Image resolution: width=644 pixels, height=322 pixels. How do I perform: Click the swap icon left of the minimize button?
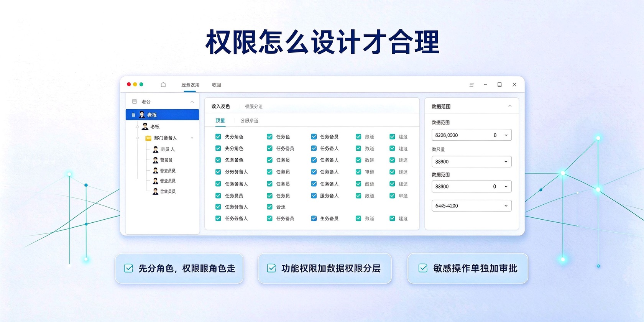[472, 85]
